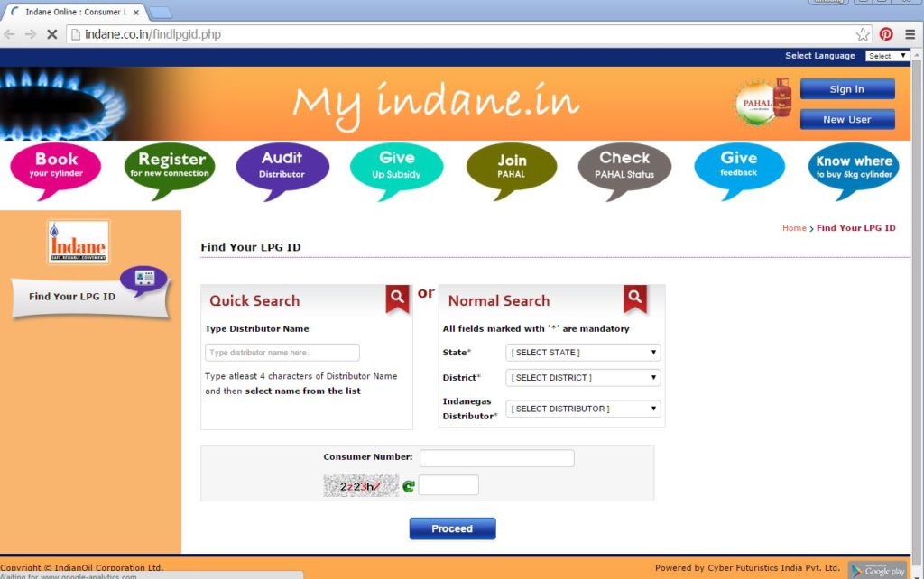Click the Copyright IndianOil Corporation text
Image resolution: width=924 pixels, height=579 pixels.
[x=81, y=567]
